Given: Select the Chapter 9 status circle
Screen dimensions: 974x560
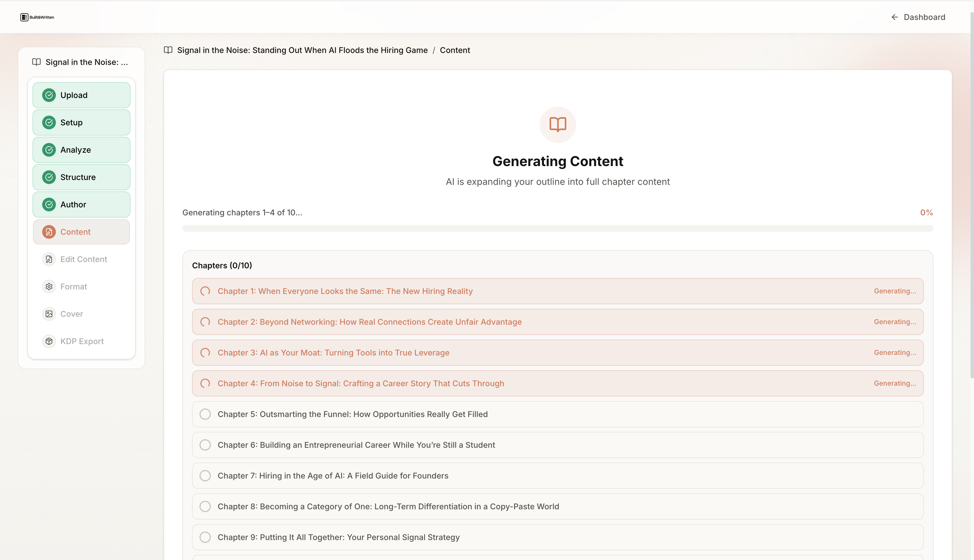Looking at the screenshot, I should [x=205, y=537].
